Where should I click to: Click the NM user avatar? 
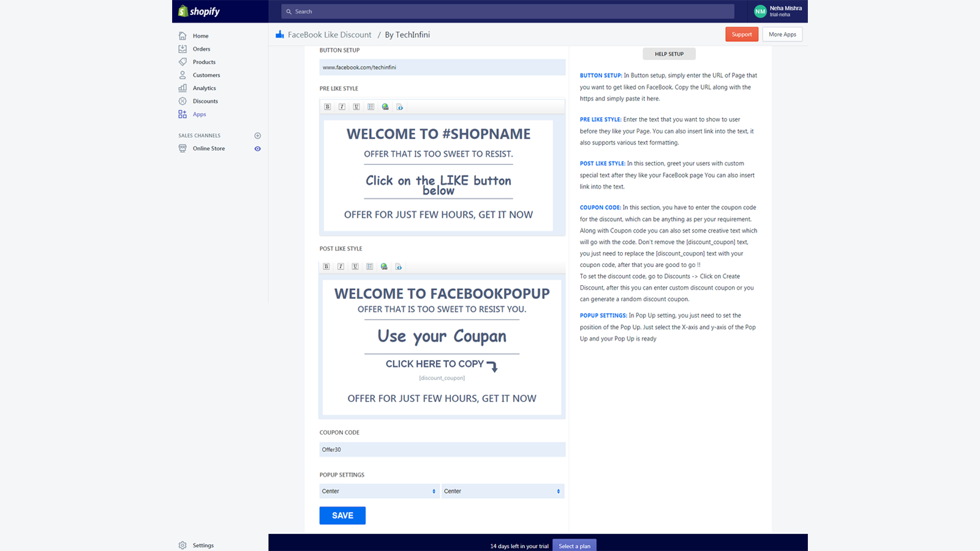click(760, 11)
